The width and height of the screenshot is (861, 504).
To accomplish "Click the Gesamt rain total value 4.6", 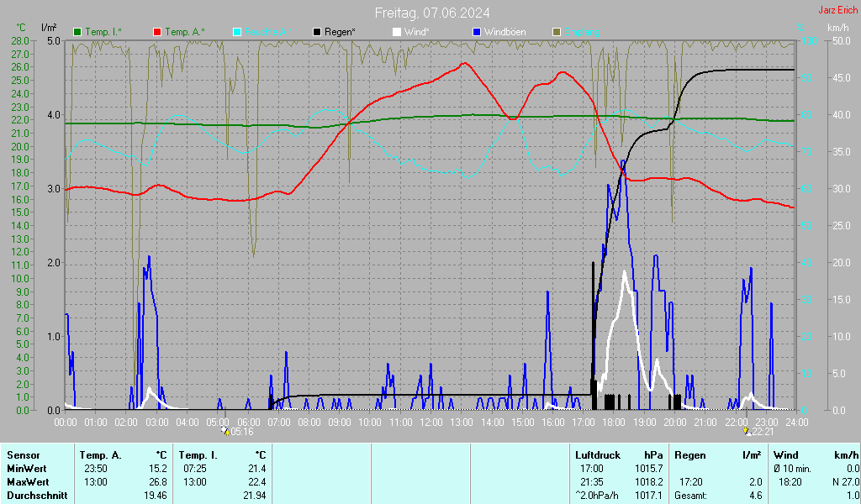I will pos(755,496).
